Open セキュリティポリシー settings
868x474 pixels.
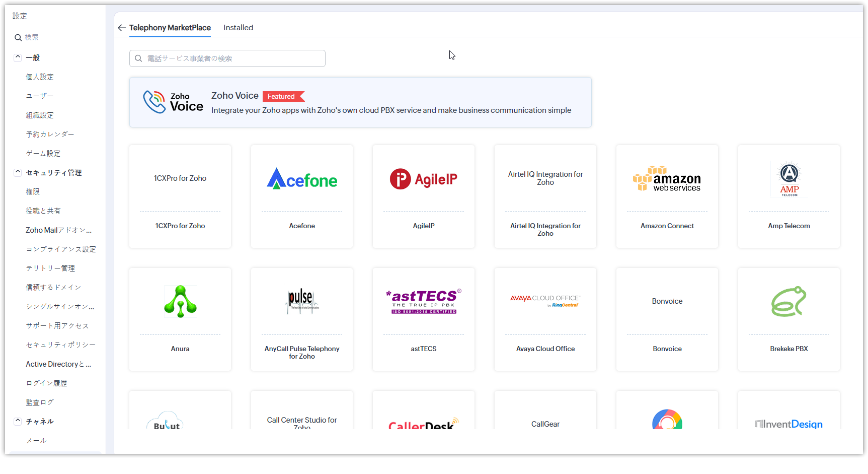click(61, 345)
